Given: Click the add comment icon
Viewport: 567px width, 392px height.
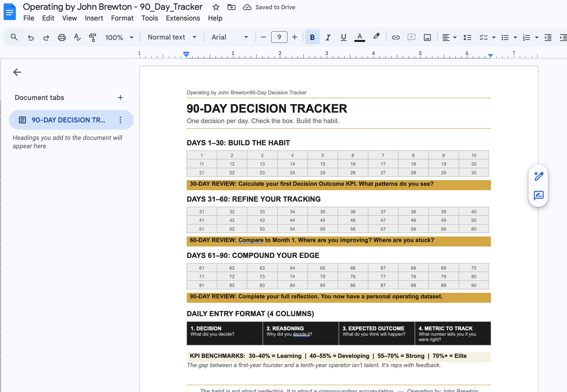Looking at the screenshot, I should pyautogui.click(x=411, y=37).
